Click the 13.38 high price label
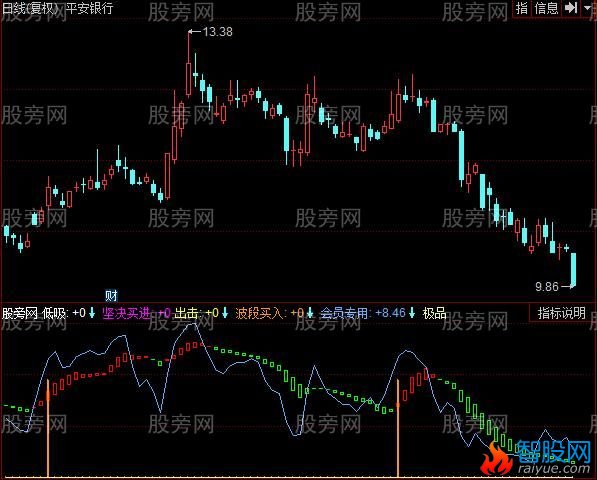Image resolution: width=597 pixels, height=480 pixels. pos(217,32)
